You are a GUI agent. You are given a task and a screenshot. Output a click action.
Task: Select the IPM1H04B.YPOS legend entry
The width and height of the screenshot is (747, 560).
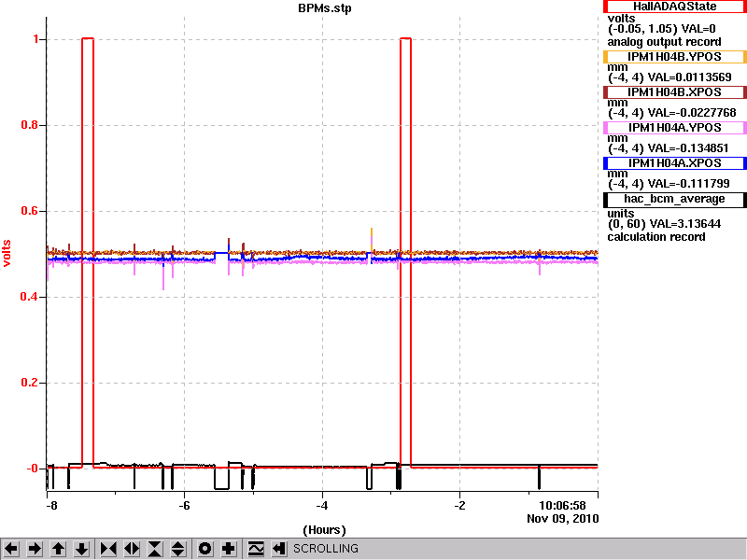[x=674, y=57]
